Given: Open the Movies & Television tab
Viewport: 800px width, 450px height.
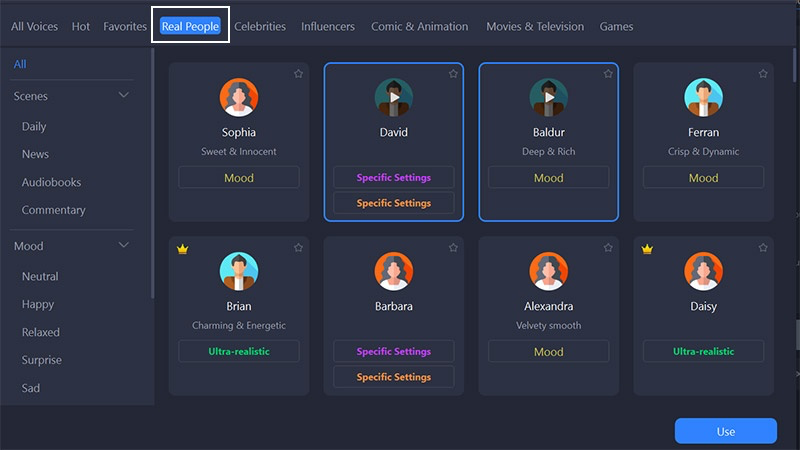Looking at the screenshot, I should pos(535,27).
